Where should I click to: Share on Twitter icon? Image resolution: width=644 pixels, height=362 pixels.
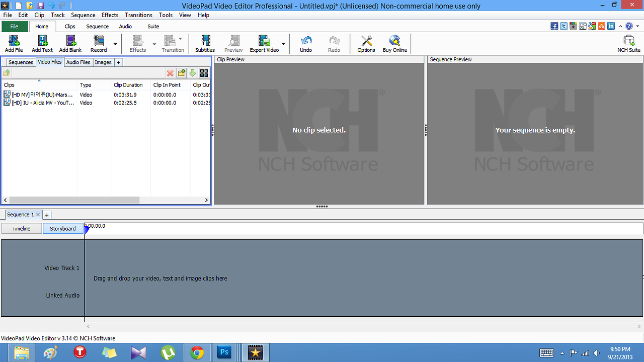click(x=563, y=26)
